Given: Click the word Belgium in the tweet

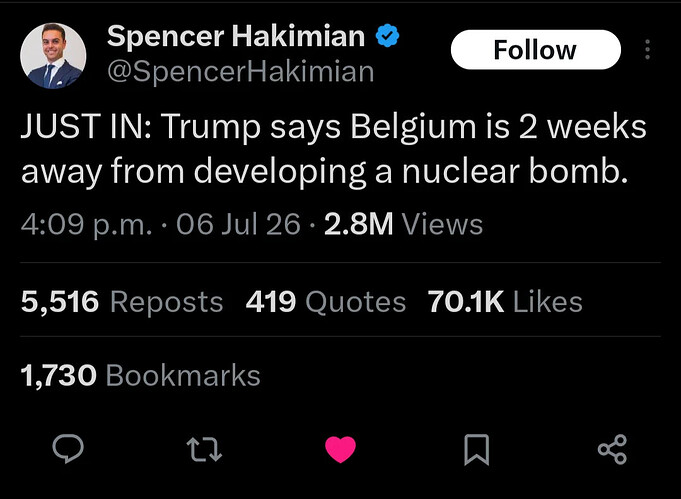Looking at the screenshot, I should point(413,128).
